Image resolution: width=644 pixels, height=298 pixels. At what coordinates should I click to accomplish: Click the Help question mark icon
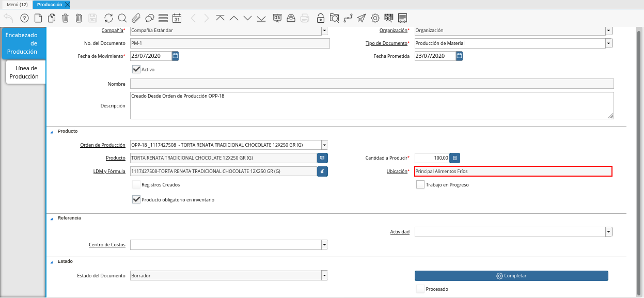pos(24,18)
